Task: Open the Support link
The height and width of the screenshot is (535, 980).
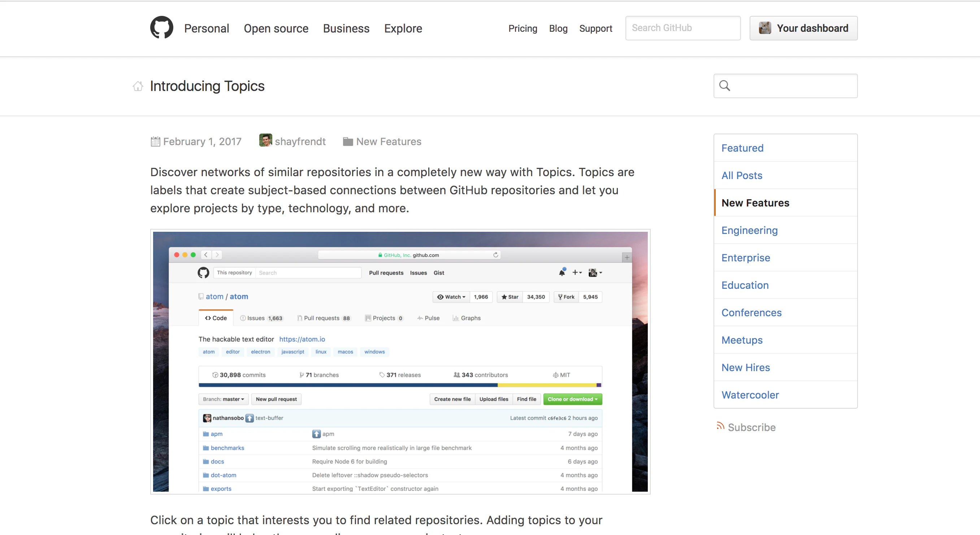Action: click(595, 29)
